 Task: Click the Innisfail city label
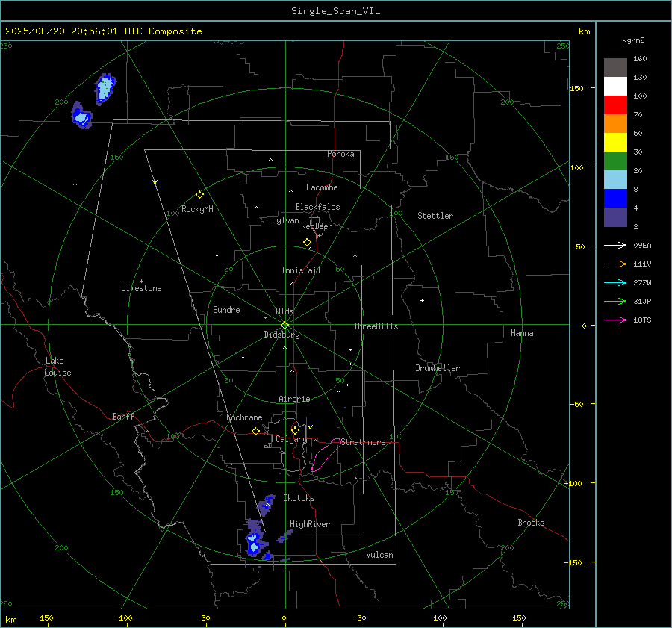coord(301,270)
